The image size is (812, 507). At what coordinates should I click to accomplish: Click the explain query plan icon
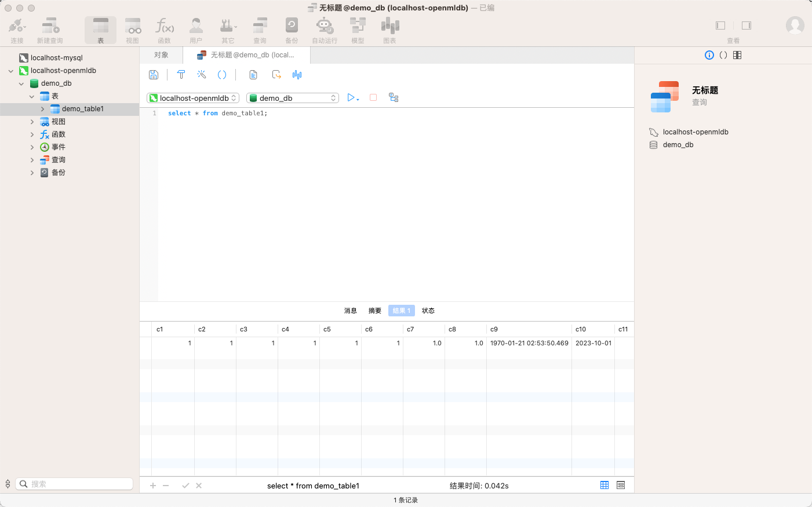[394, 97]
